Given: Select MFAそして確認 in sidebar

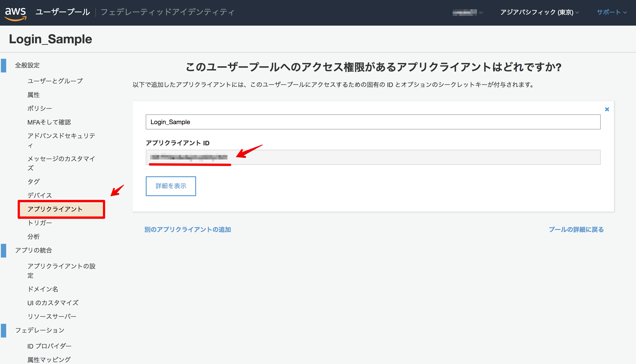Looking at the screenshot, I should [x=49, y=122].
